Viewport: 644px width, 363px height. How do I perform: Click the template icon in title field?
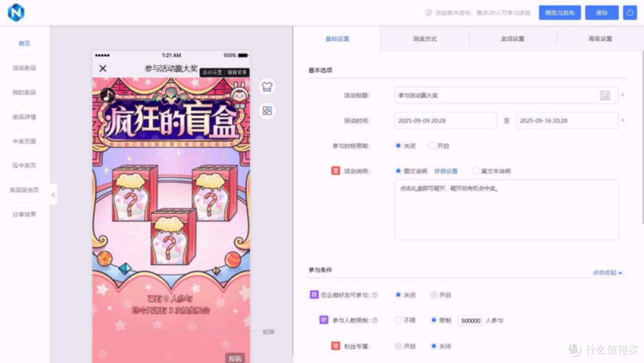click(605, 96)
